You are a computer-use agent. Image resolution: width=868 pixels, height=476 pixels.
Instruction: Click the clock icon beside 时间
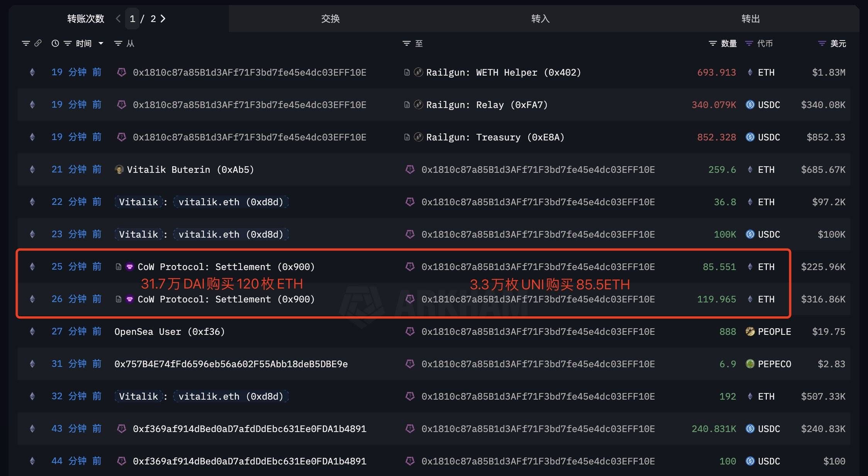[55, 43]
